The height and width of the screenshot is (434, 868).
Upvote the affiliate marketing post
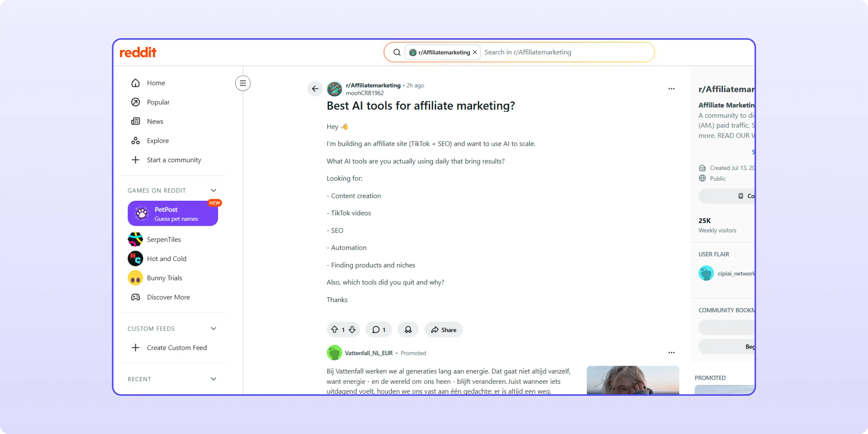click(334, 330)
